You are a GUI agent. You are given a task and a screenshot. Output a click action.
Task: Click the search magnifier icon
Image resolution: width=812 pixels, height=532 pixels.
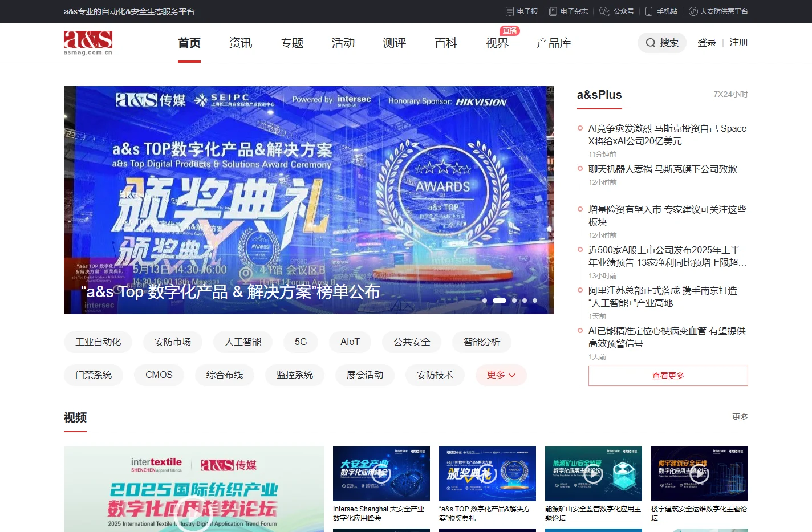click(x=651, y=43)
